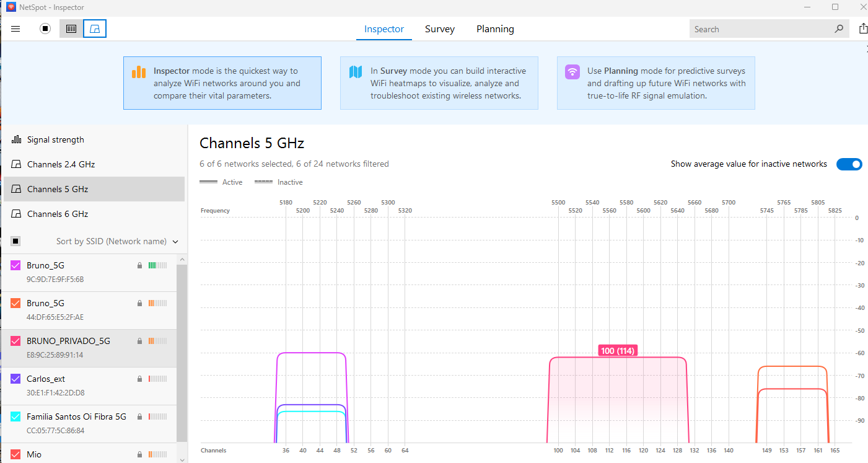The width and height of the screenshot is (868, 463).
Task: Click the 100 (114) channel label
Action: 618,351
